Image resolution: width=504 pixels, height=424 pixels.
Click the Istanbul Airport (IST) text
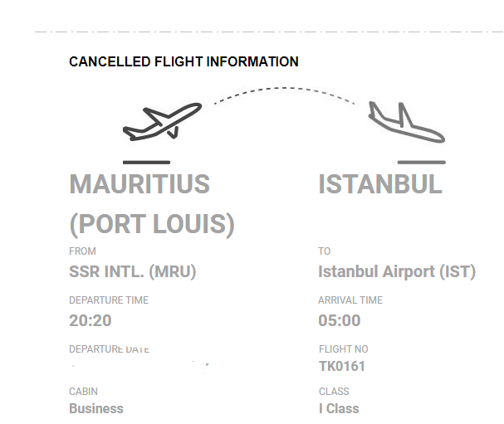click(x=397, y=271)
